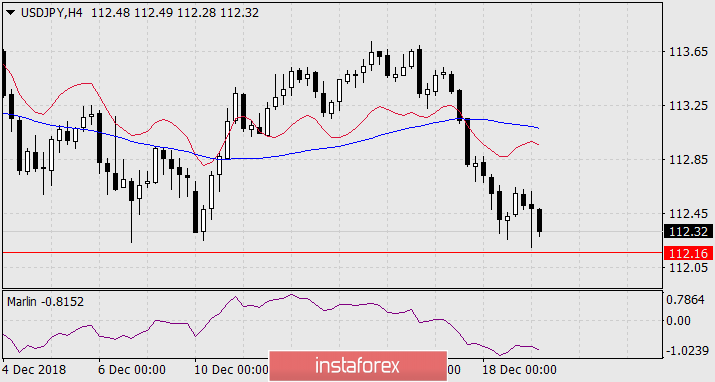715x382 pixels.
Task: Select the red level price label 112.16
Action: 689,253
